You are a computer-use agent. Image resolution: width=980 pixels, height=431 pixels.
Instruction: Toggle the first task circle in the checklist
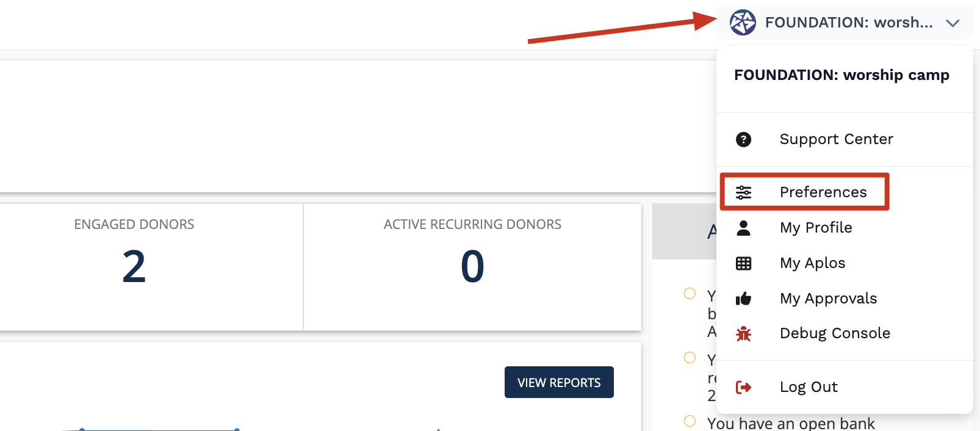(690, 294)
